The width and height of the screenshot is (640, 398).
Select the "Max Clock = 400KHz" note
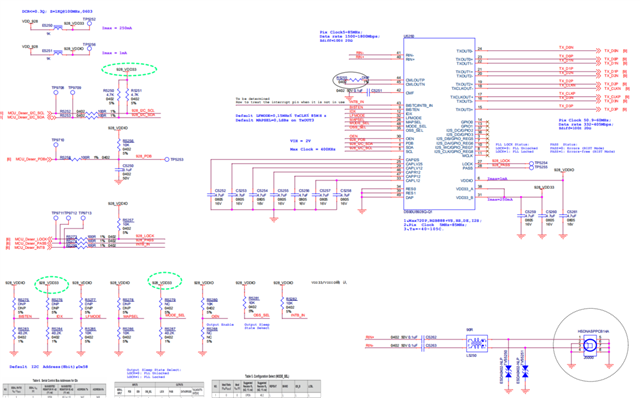312,149
